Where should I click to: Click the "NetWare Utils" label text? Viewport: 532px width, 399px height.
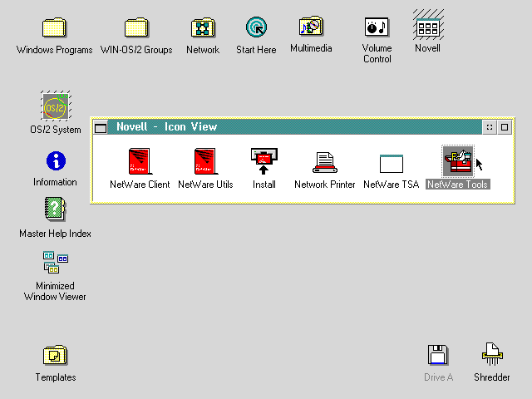[x=205, y=185]
